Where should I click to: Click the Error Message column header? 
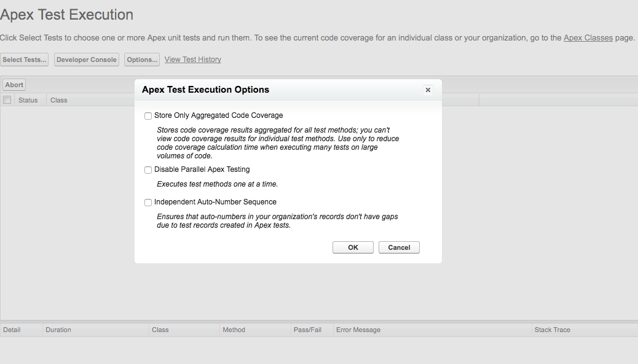pos(358,330)
